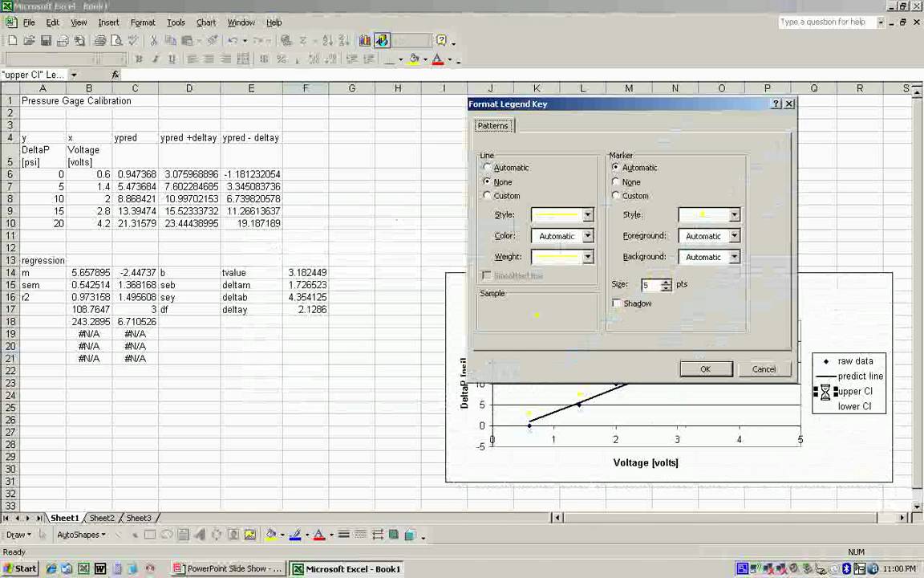The image size is (924, 578).
Task: Click the Patterns tab in the dialog
Action: [x=492, y=125]
